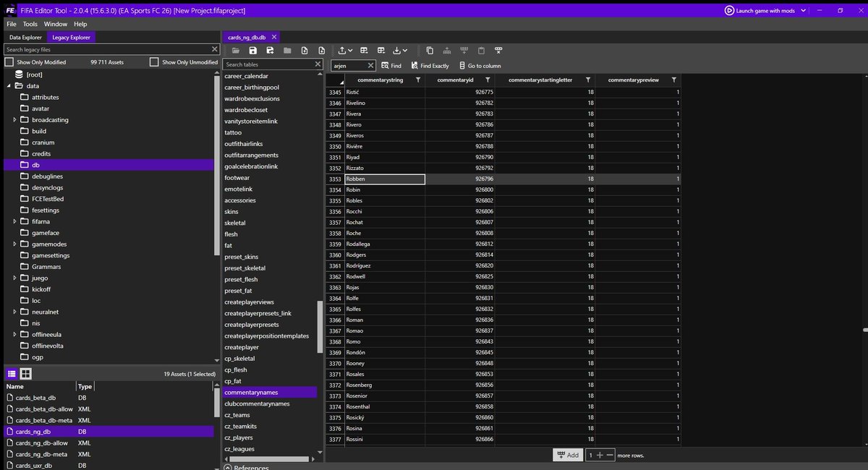Select the db folder
Viewport: 868px width, 470px height.
tap(109, 165)
